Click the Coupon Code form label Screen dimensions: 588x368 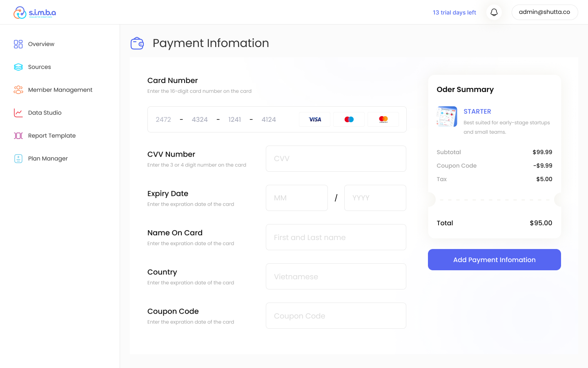[x=173, y=311]
